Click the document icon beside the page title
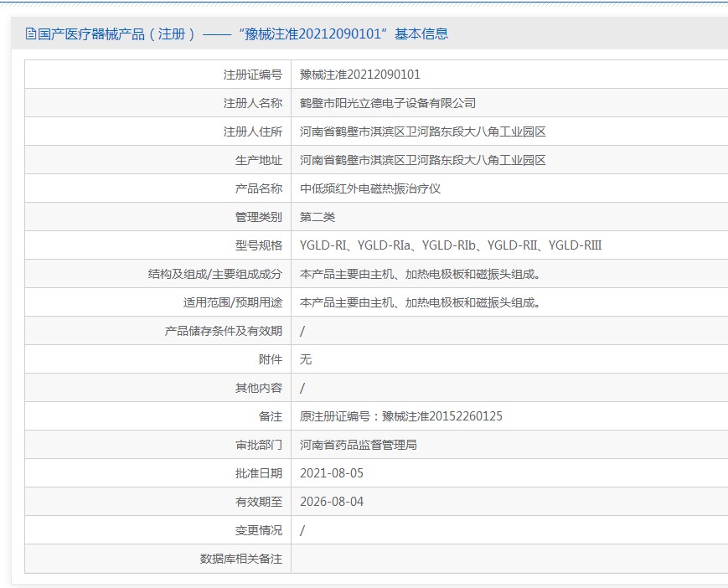 click(31, 34)
